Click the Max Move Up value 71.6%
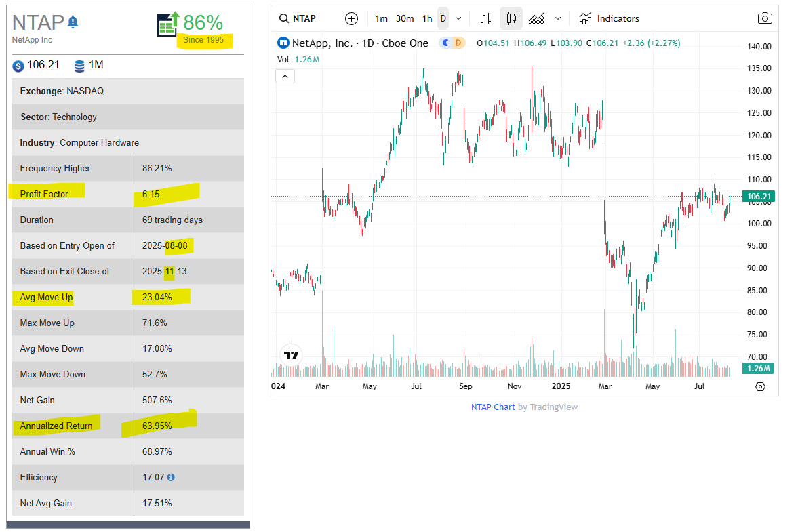798x532 pixels. (155, 323)
